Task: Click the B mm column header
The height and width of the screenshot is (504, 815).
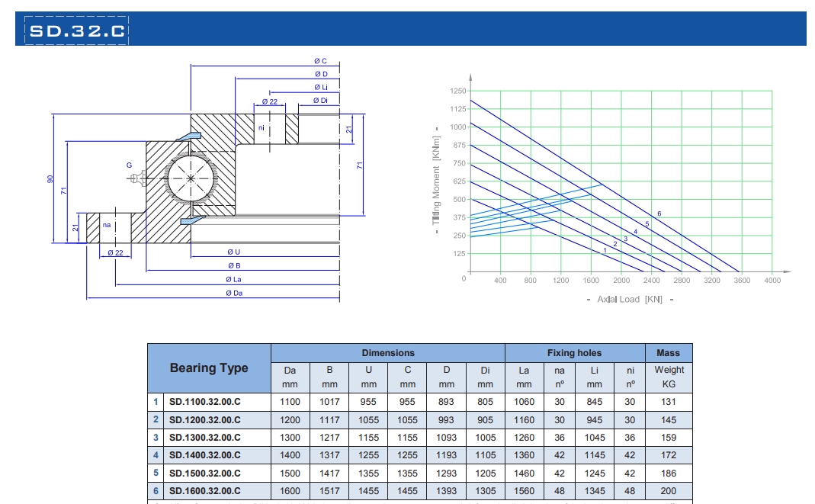Action: click(329, 377)
